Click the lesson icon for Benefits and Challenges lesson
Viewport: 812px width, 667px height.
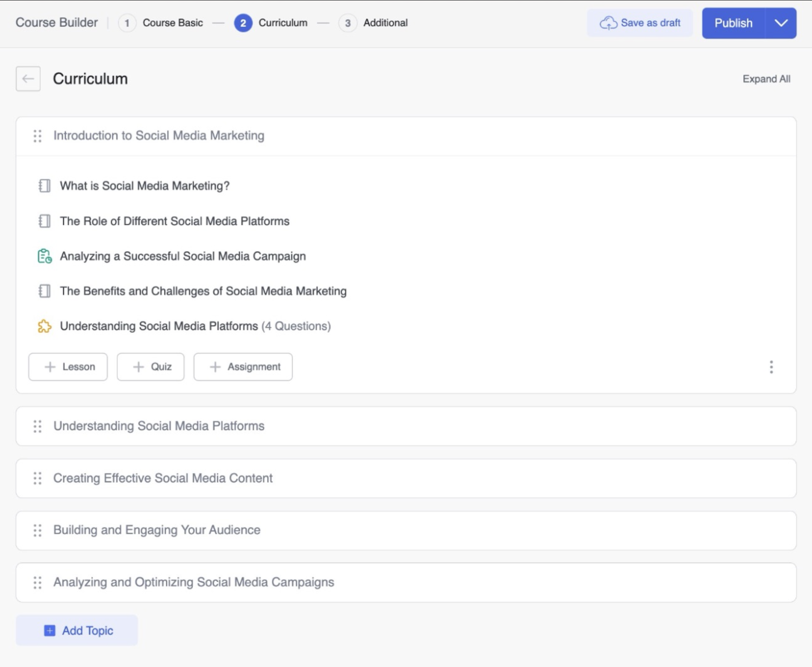pos(44,291)
